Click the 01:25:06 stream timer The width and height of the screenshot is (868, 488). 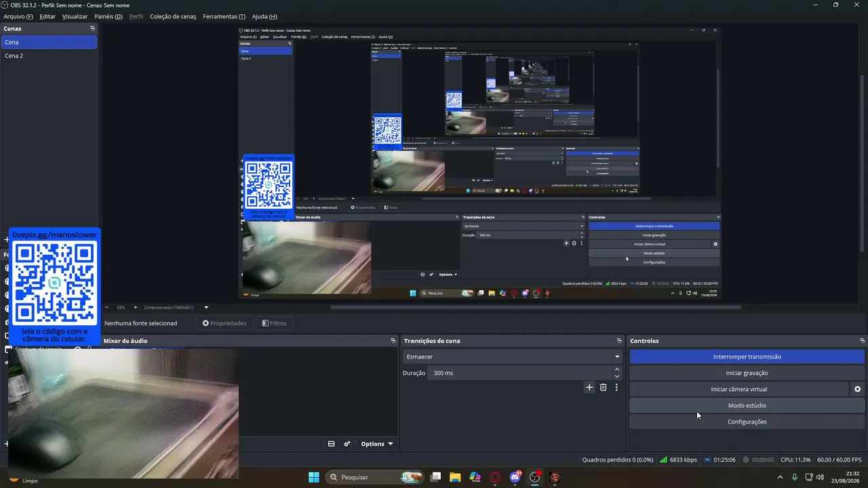pos(721,460)
